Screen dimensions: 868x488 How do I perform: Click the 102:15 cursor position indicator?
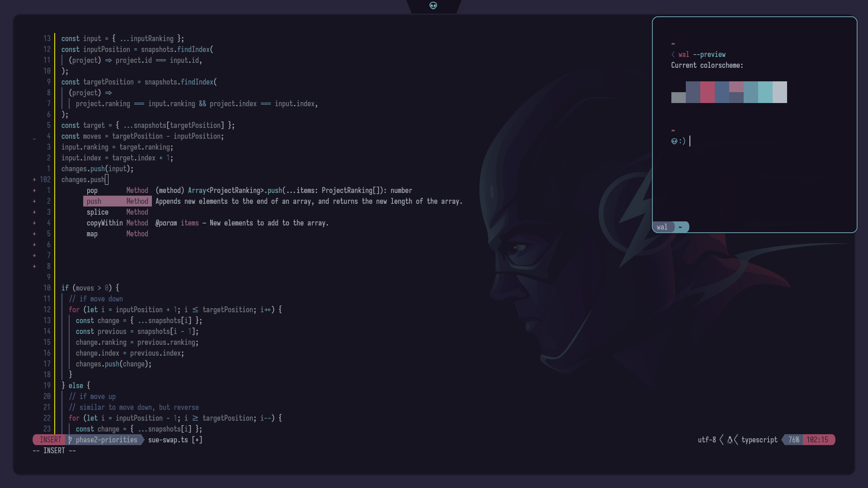[x=817, y=440]
